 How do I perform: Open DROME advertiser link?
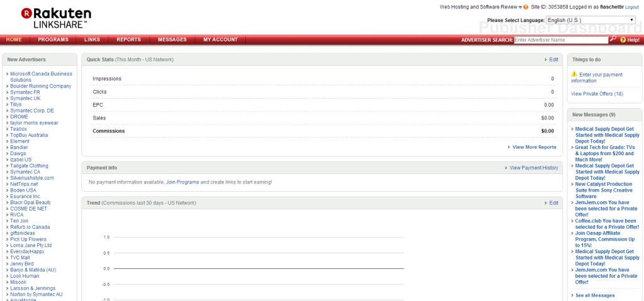pos(19,117)
